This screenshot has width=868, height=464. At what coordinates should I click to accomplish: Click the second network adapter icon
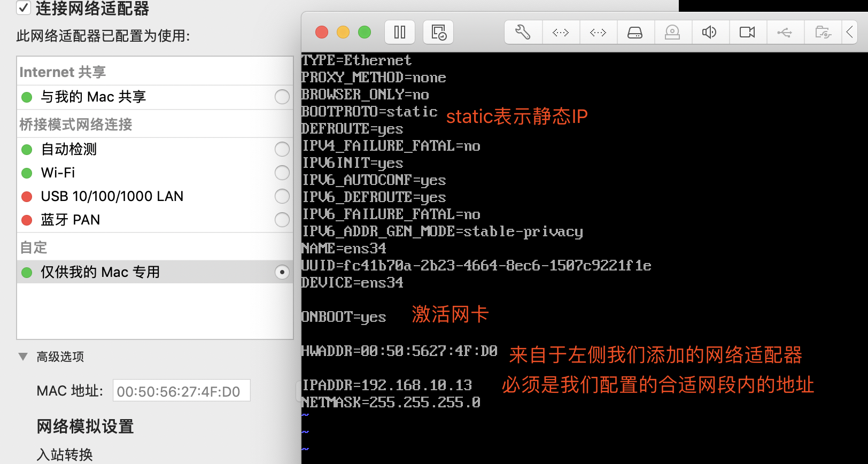click(598, 32)
